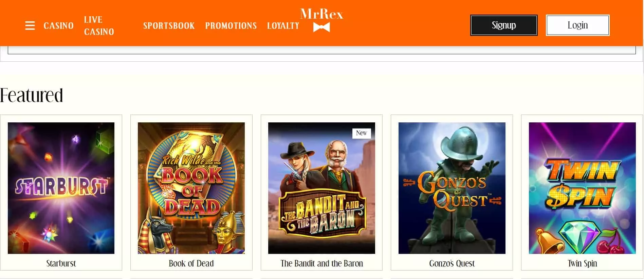Open the Sportsbook page
Image resolution: width=644 pixels, height=279 pixels.
(x=169, y=26)
